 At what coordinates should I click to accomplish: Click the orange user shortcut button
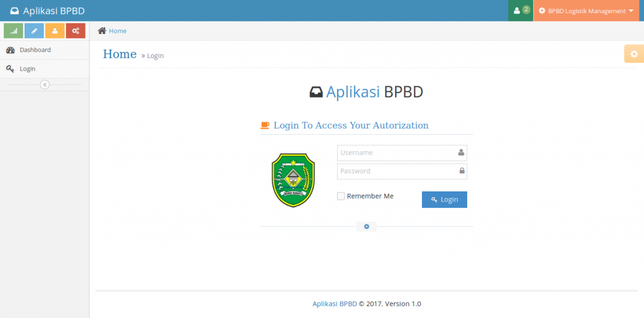click(x=55, y=31)
